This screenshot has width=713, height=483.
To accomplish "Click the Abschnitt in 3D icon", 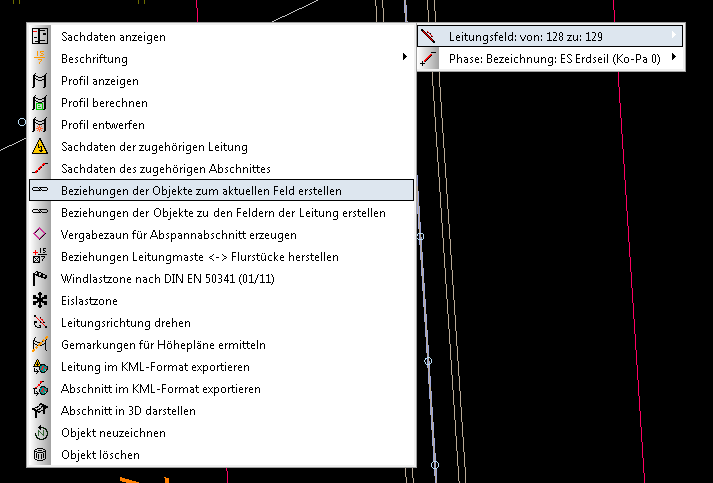I will tap(40, 411).
